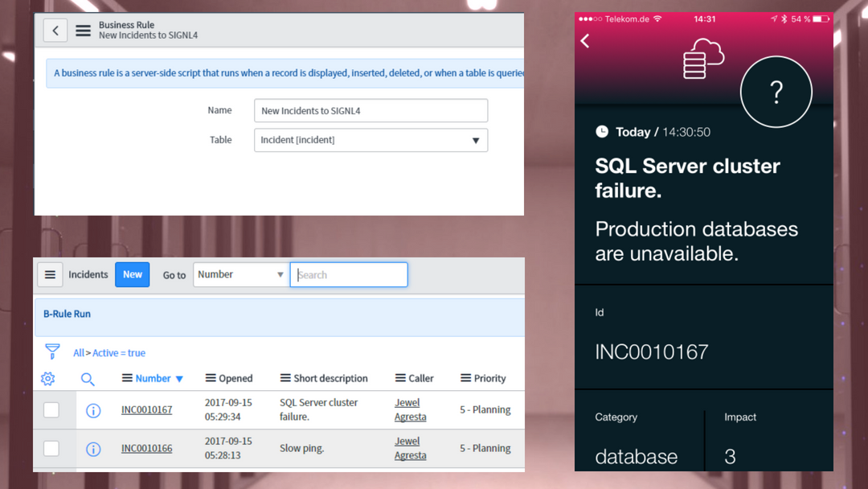Open the Number column menu icon
This screenshot has height=489, width=868.
click(127, 378)
